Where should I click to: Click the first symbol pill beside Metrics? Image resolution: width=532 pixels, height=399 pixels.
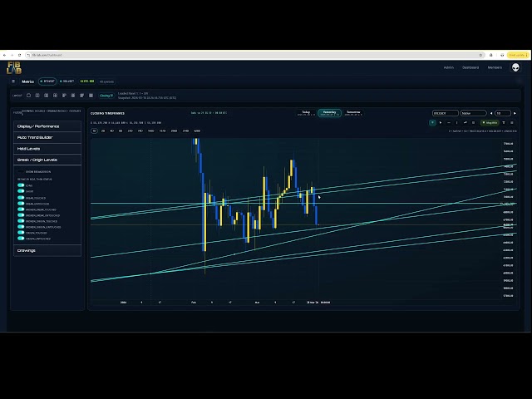point(47,81)
